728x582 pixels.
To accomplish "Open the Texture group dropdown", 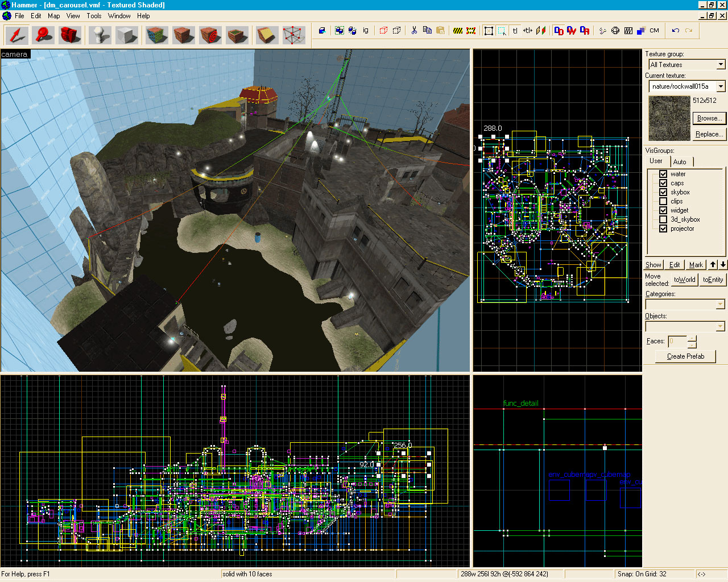I will click(x=721, y=64).
